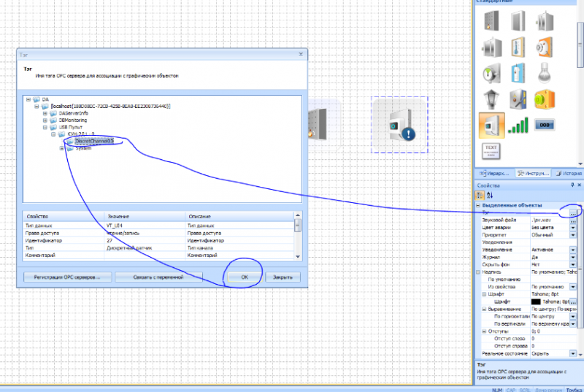
Task: Click Свойство column header in tag table
Action: click(64, 216)
